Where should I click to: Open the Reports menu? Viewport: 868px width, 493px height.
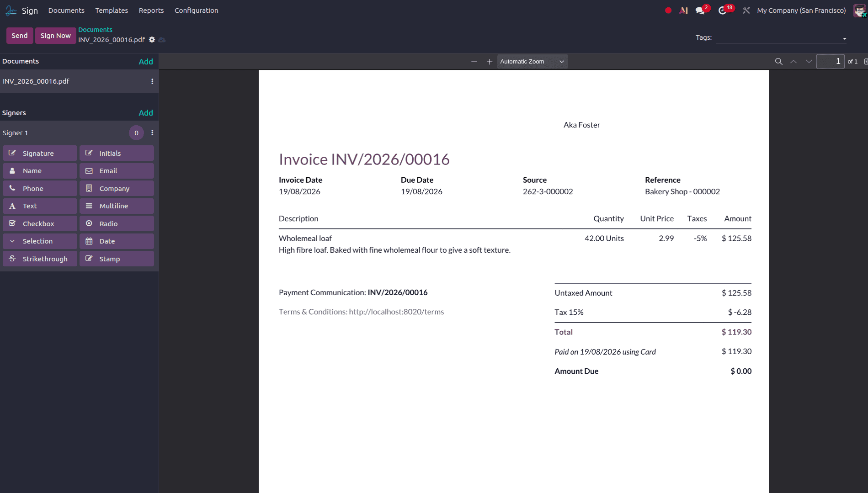point(151,10)
